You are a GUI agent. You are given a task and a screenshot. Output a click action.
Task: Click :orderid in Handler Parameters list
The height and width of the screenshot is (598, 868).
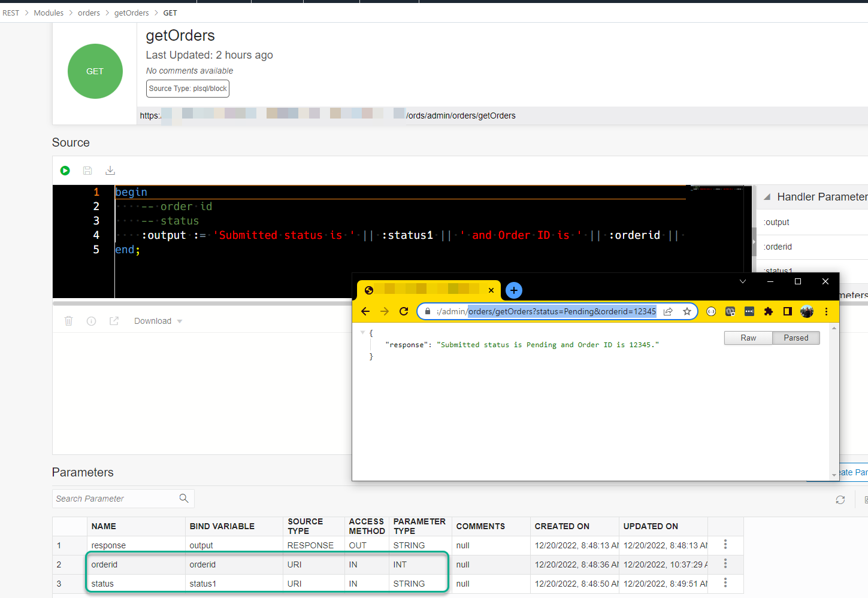point(778,247)
